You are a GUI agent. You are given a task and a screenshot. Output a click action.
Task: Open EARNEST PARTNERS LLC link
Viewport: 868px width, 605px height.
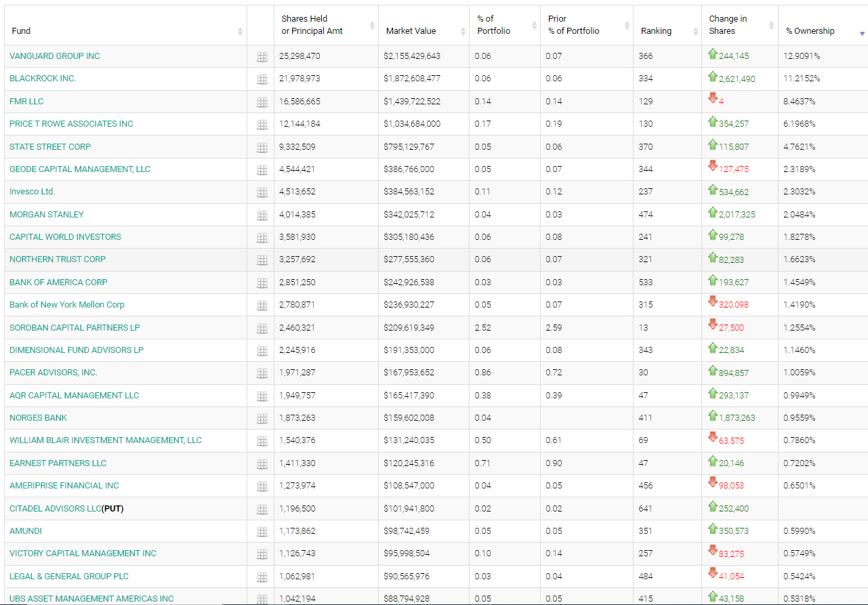coord(58,463)
